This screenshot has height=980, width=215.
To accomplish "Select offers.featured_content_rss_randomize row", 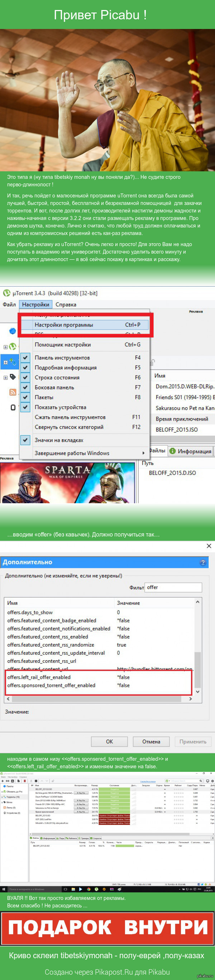I will 99,645.
